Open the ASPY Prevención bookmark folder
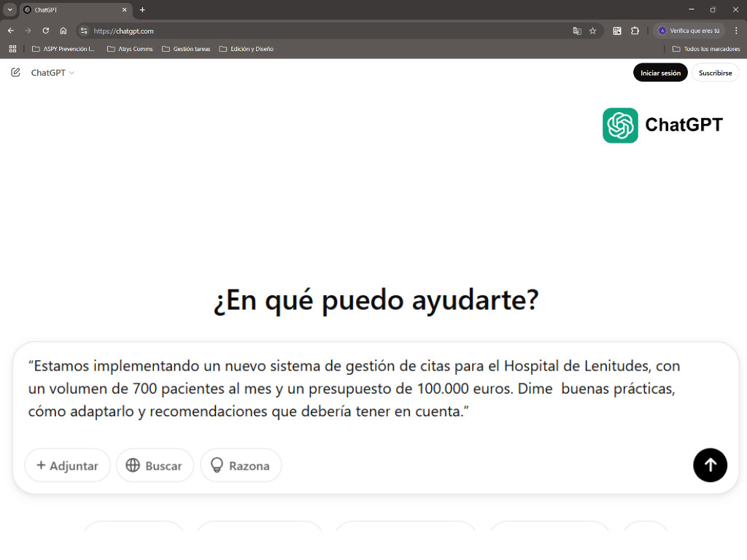 [63, 49]
